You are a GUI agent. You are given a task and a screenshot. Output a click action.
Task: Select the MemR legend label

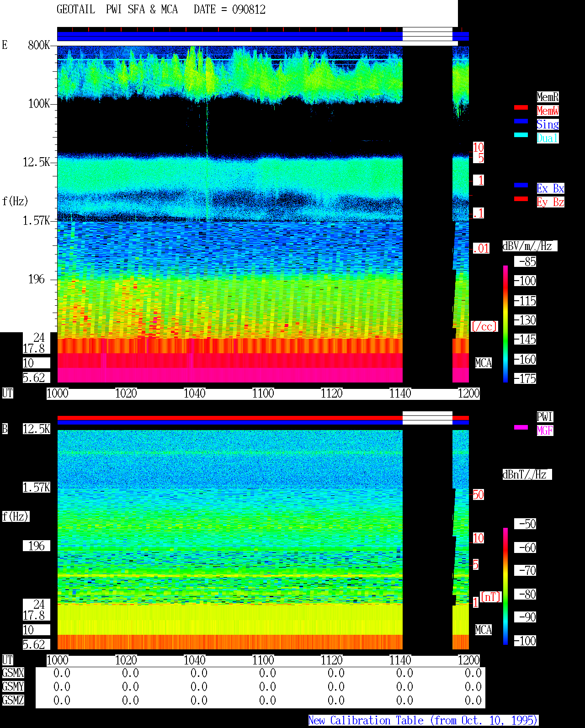tap(548, 97)
